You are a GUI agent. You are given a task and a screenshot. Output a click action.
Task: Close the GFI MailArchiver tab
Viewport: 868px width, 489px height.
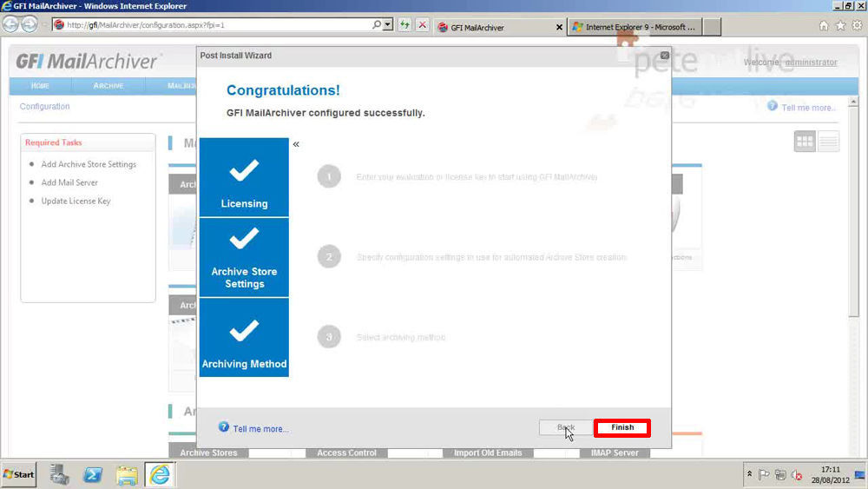point(559,27)
